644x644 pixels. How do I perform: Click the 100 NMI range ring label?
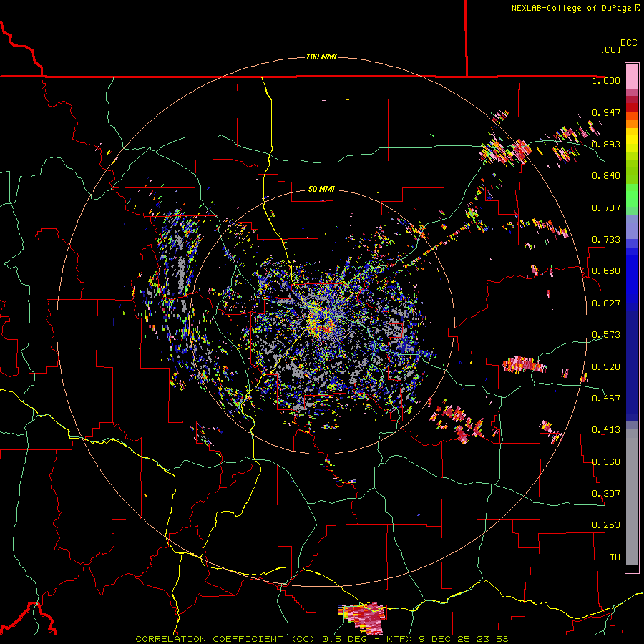pyautogui.click(x=321, y=57)
